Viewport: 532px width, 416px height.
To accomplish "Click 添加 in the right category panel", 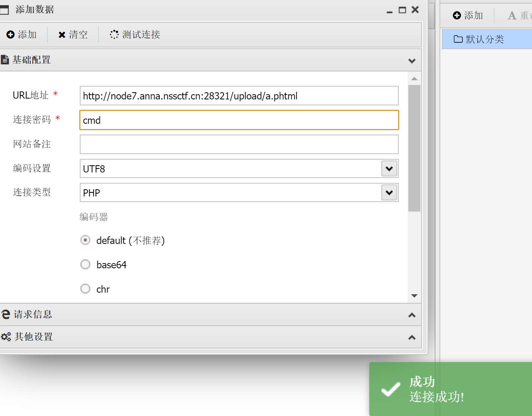I will [x=468, y=16].
